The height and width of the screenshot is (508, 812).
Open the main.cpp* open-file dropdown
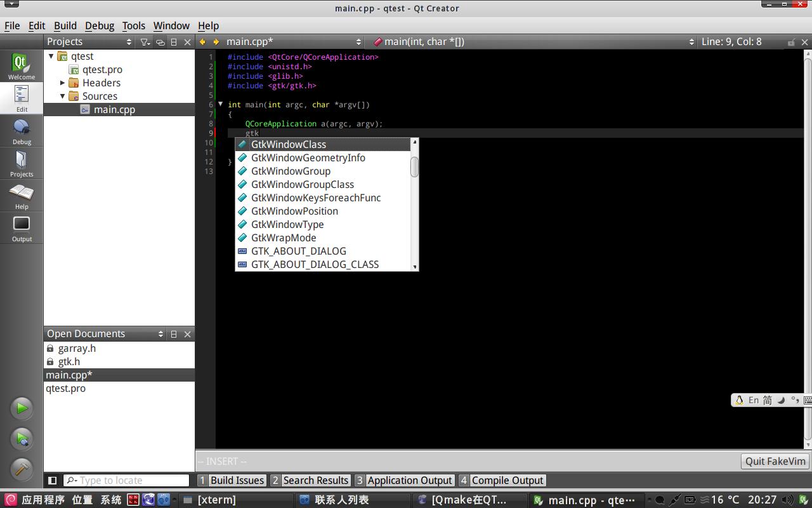pyautogui.click(x=294, y=42)
